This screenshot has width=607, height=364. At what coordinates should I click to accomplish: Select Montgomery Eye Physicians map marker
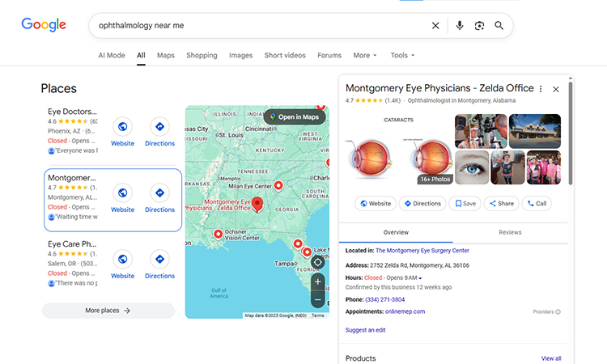click(x=257, y=205)
